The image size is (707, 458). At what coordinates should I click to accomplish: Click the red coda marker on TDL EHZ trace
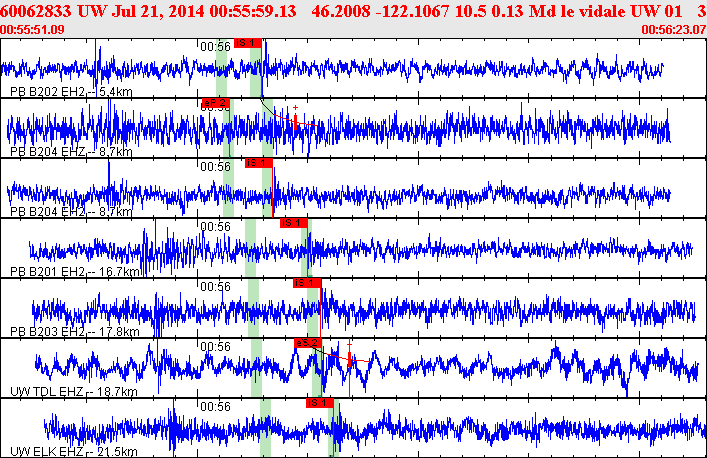click(x=350, y=358)
